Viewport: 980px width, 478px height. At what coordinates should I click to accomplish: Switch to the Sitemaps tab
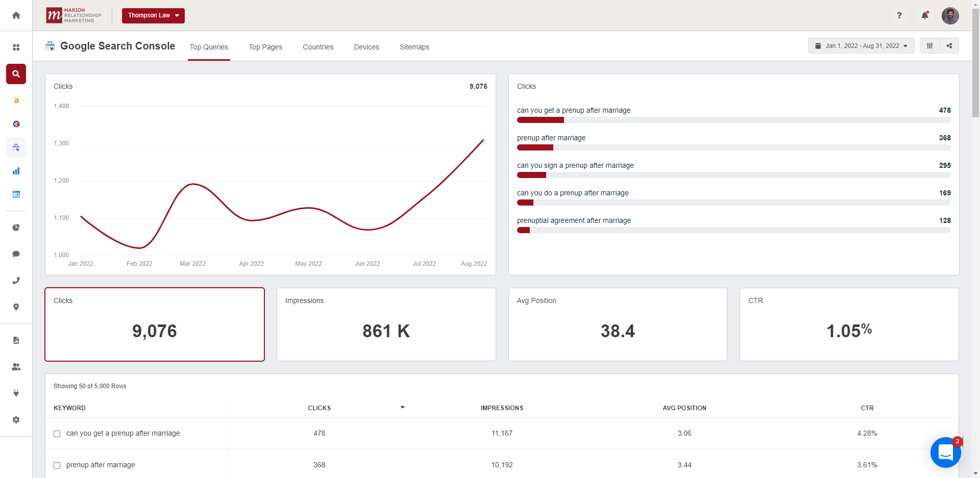point(414,47)
